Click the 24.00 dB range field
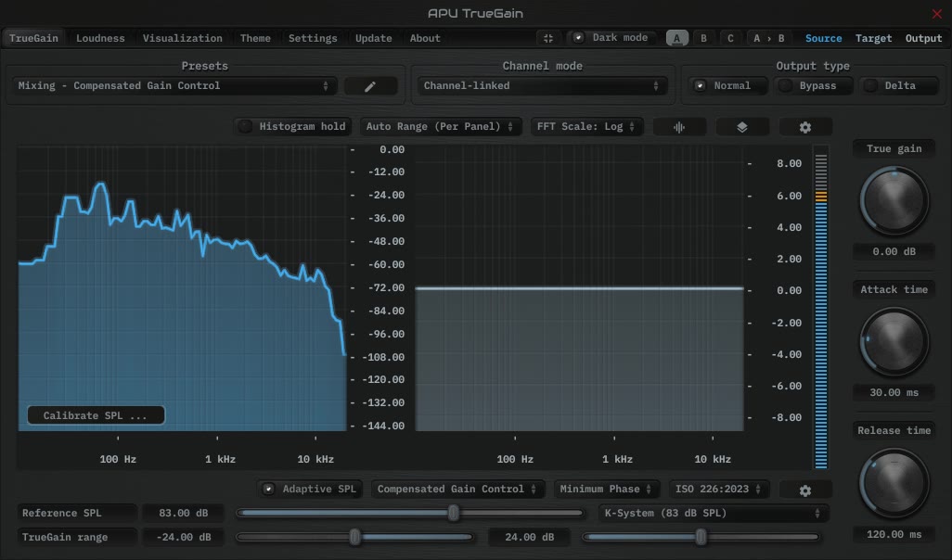 [x=529, y=537]
